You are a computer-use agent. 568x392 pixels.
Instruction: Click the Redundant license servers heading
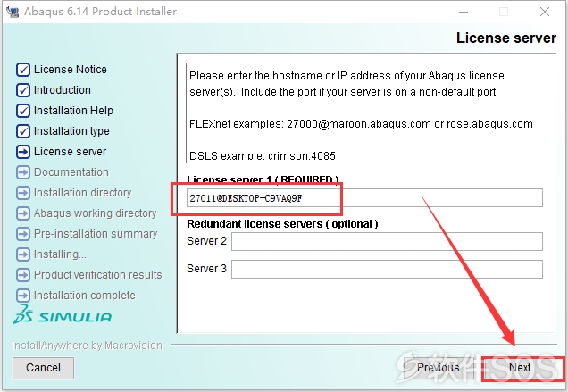pyautogui.click(x=282, y=224)
